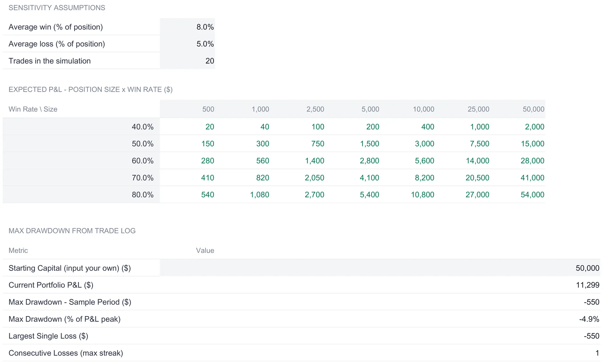Click the cell showing 5,600
Viewport: 603px width, 364px height.
pyautogui.click(x=425, y=160)
